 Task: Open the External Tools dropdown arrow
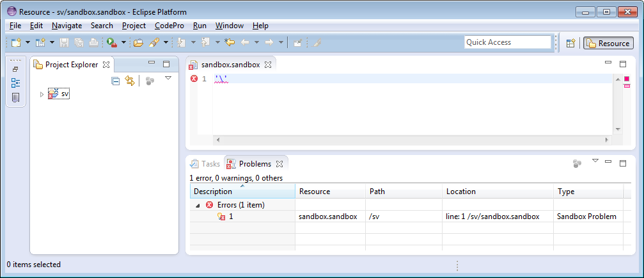pos(123,42)
